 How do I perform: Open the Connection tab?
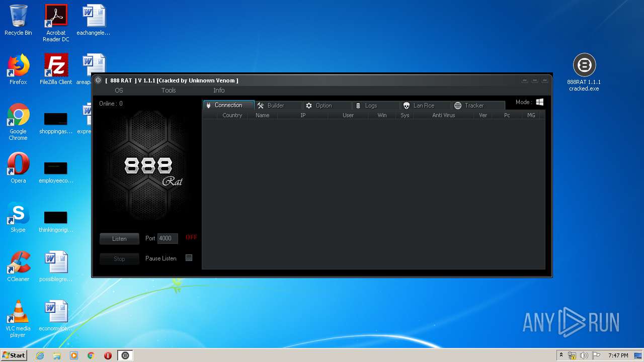[x=228, y=105]
